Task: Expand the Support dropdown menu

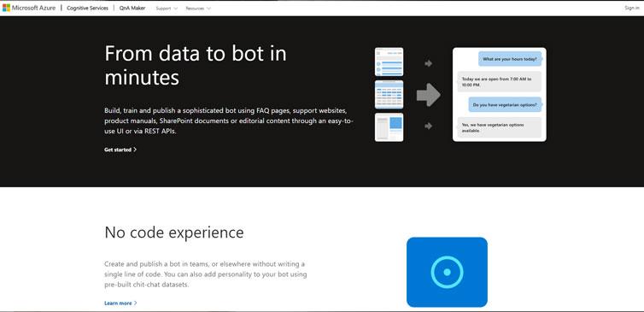Action: tap(167, 9)
